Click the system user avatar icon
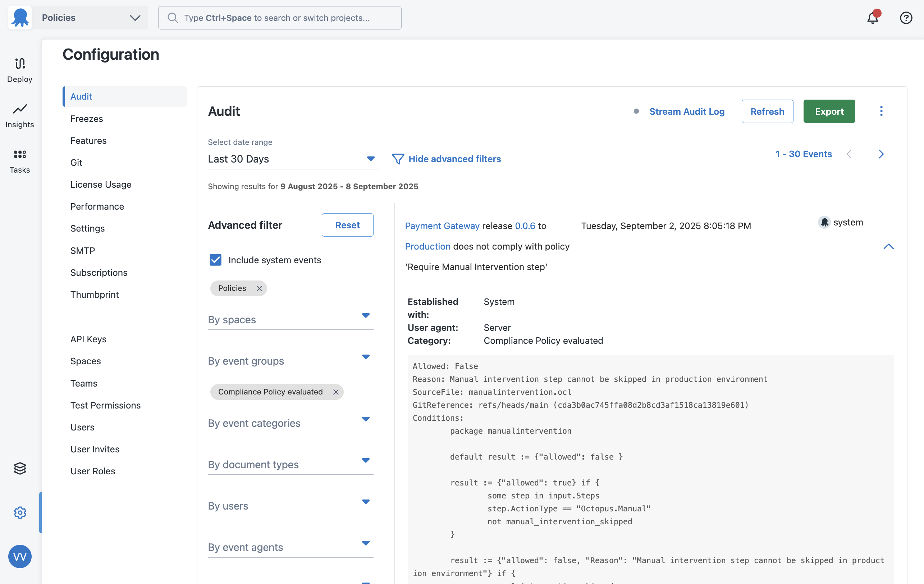Image resolution: width=924 pixels, height=584 pixels. [x=824, y=223]
